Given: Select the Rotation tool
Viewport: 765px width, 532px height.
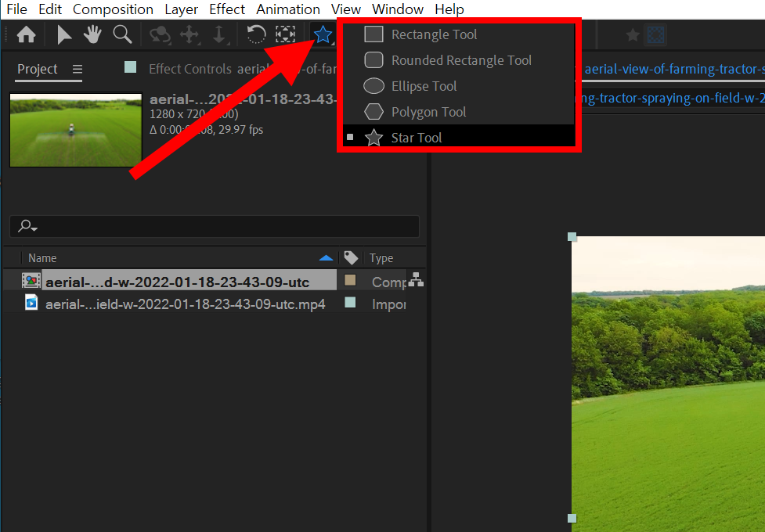Looking at the screenshot, I should pyautogui.click(x=255, y=34).
